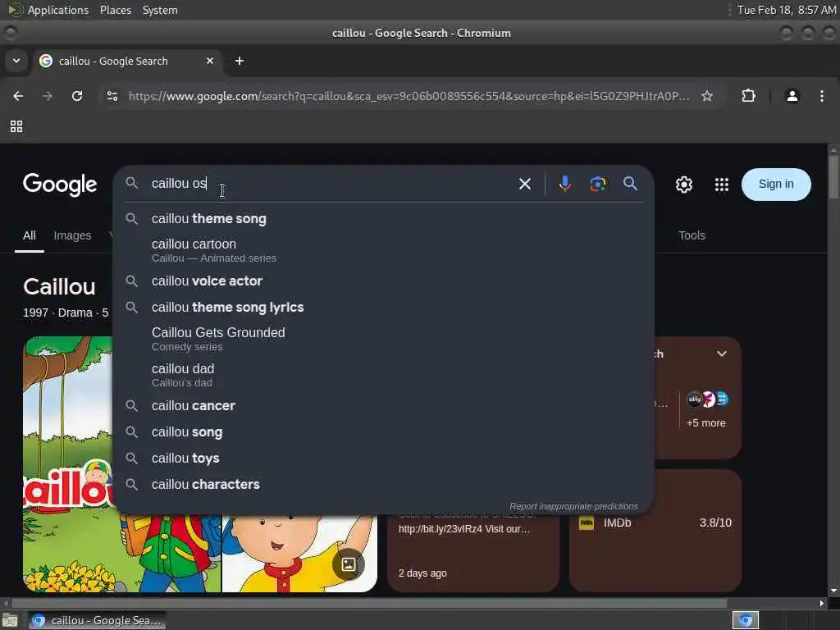
Task: Activate the Chromium taskbar window button
Action: click(x=97, y=620)
